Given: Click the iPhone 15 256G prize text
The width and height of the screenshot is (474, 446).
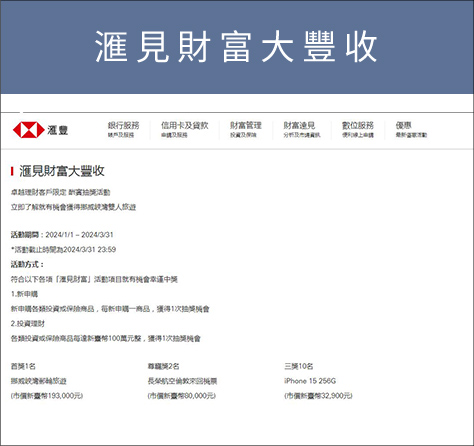Looking at the screenshot, I should (310, 381).
